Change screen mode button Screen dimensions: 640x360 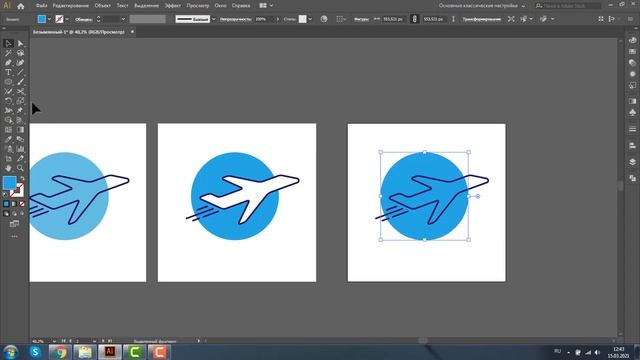[x=14, y=224]
